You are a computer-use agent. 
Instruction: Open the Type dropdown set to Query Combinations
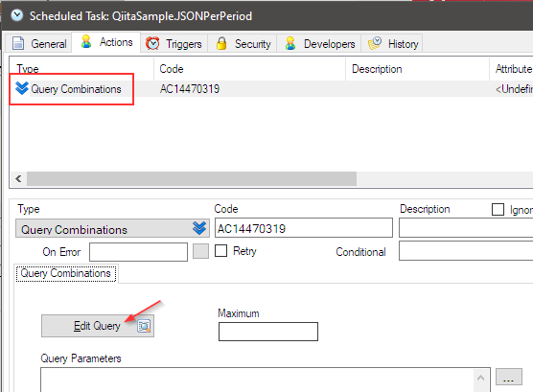(x=112, y=228)
